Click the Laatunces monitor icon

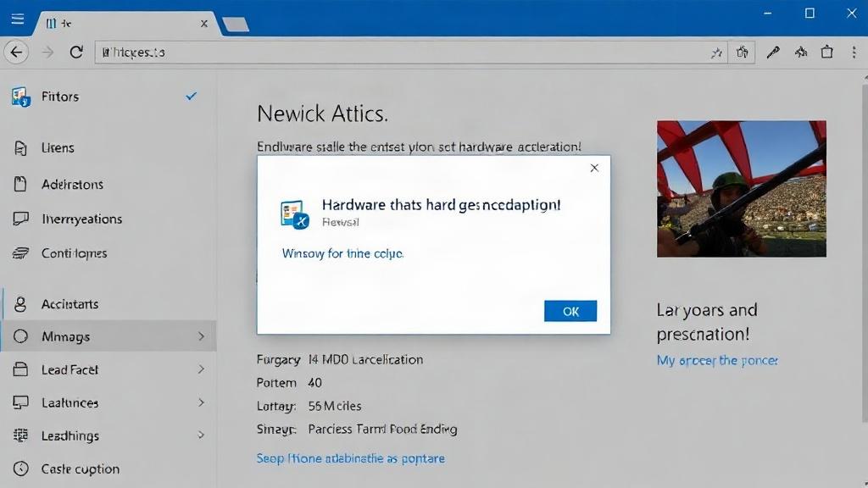pos(20,402)
